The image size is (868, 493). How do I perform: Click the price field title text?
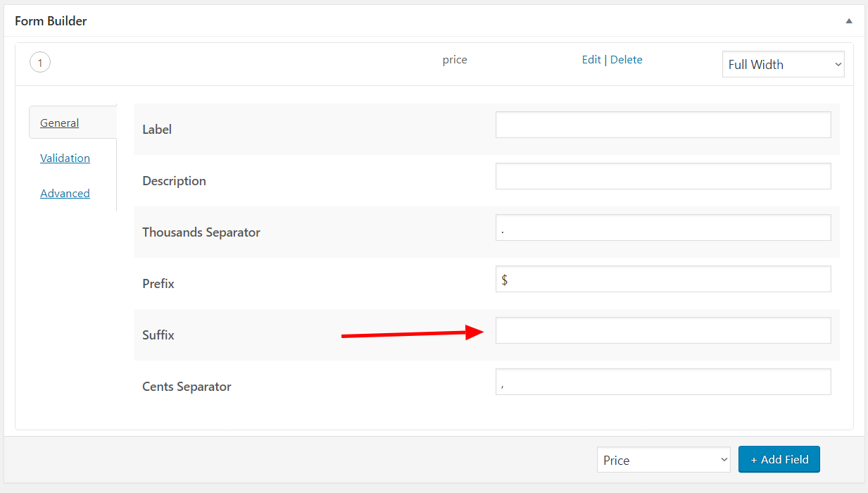coord(455,60)
